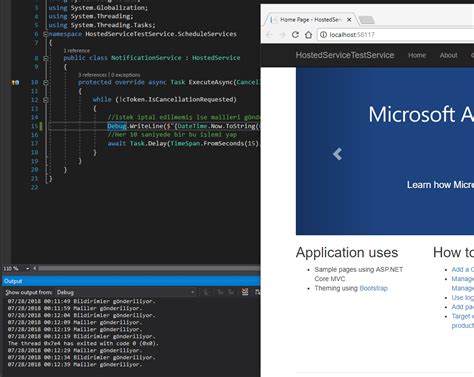The height and width of the screenshot is (377, 474).
Task: Click the reload button in Chrome
Action: pyautogui.click(x=295, y=35)
